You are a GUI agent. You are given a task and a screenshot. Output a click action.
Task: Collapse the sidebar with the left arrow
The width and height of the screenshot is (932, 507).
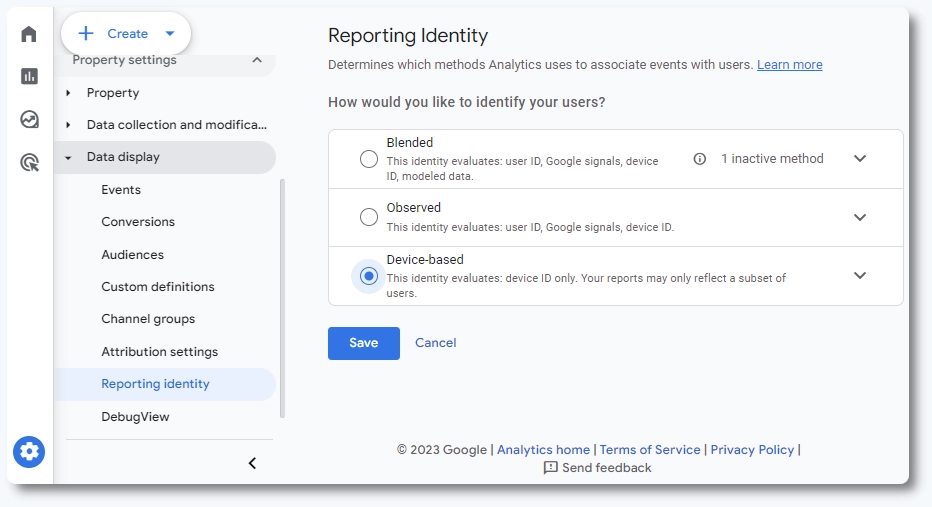252,463
